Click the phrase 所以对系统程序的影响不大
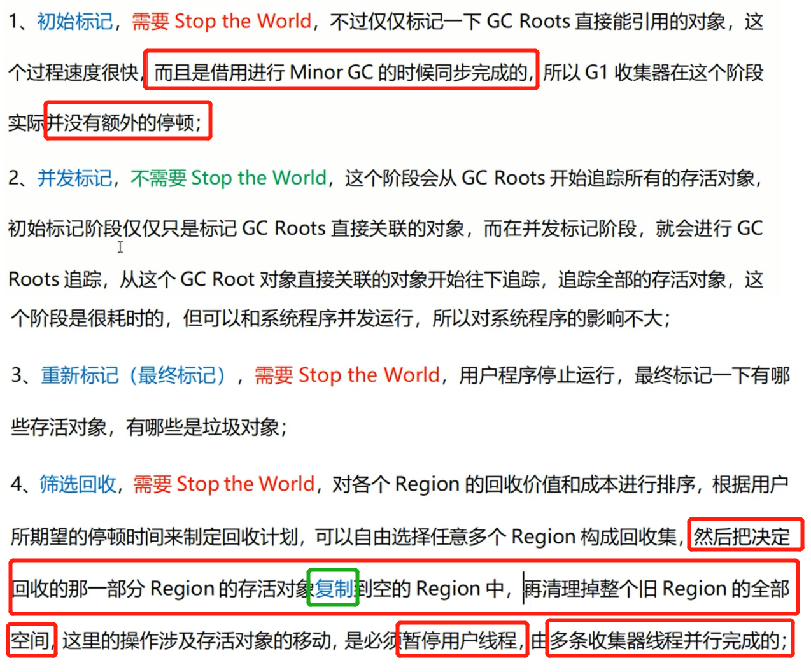811x672 pixels. click(547, 318)
